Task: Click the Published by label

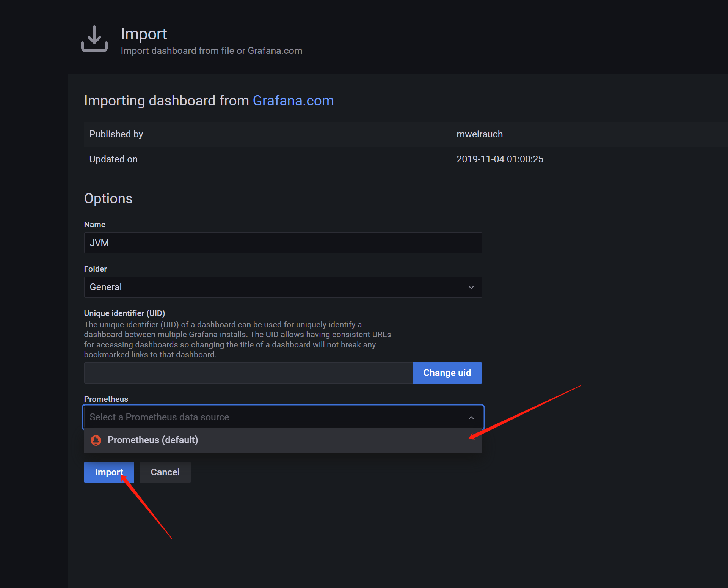Action: coord(116,134)
